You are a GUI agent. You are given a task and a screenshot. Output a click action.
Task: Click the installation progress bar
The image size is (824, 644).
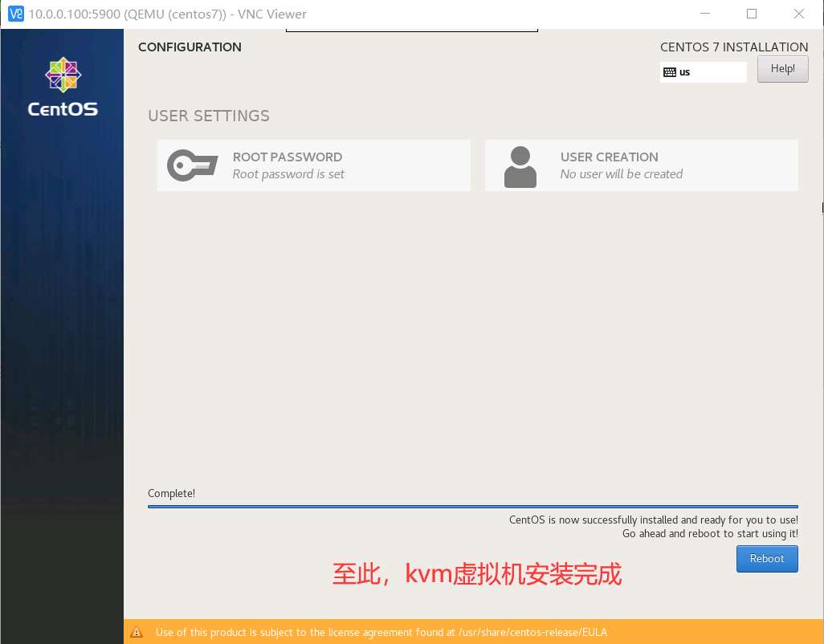coord(473,507)
